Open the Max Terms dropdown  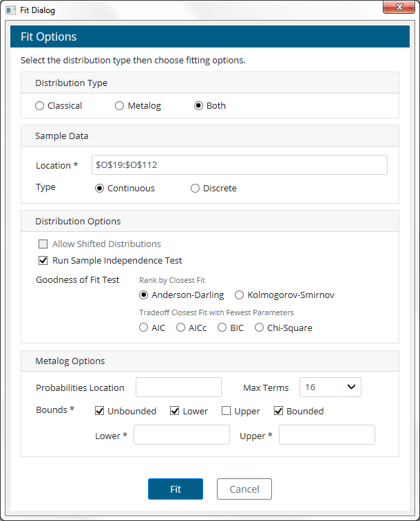[x=330, y=387]
